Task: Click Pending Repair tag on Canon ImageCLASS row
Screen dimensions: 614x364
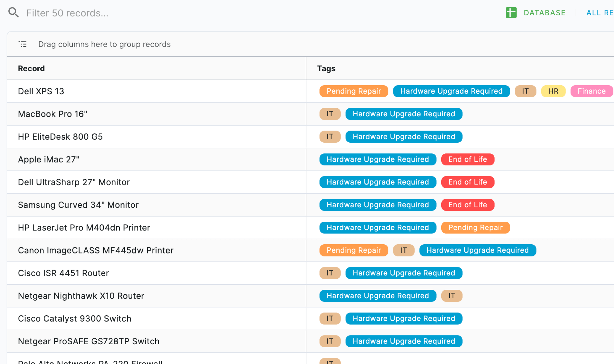Action: coord(354,250)
